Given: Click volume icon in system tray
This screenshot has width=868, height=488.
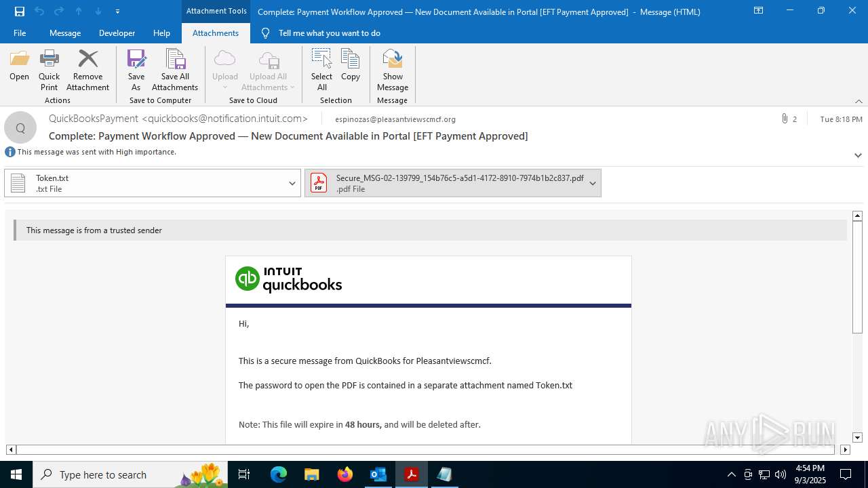Looking at the screenshot, I should [x=781, y=474].
